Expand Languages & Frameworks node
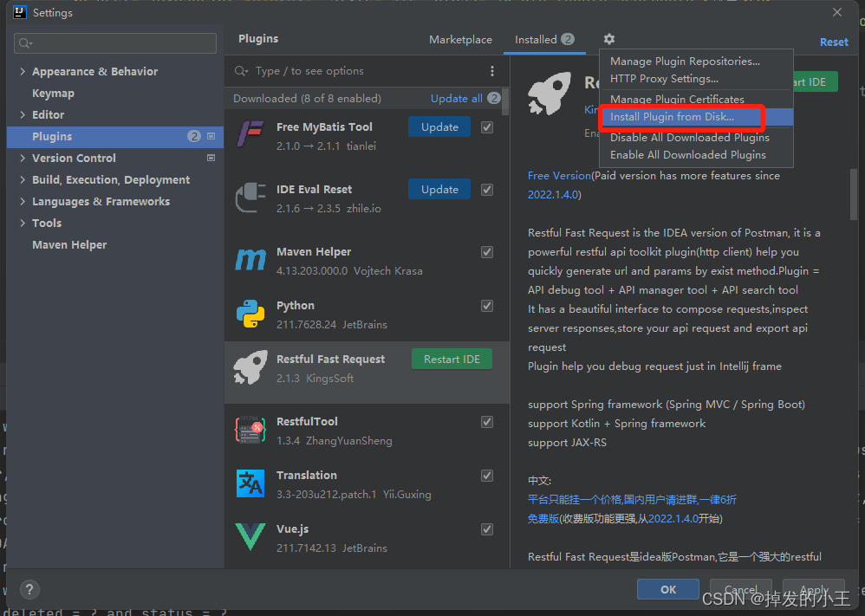Viewport: 865px width, 616px height. click(x=23, y=201)
